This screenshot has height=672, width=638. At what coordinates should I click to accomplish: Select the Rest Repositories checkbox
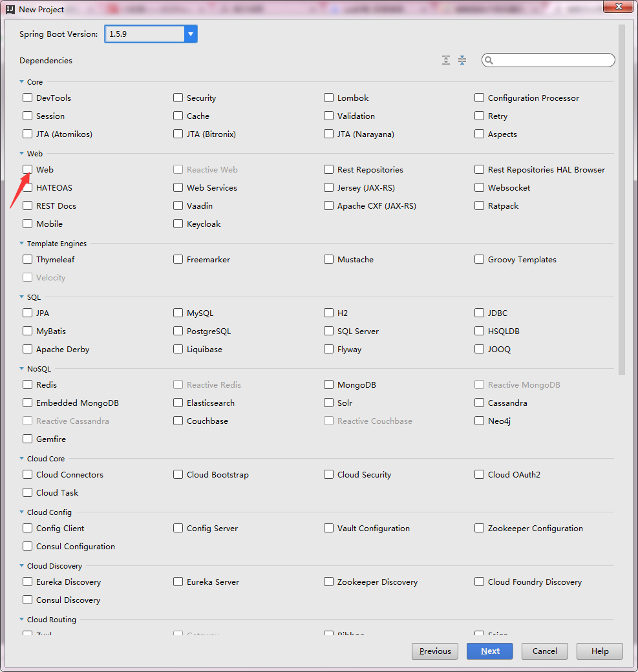click(x=328, y=169)
